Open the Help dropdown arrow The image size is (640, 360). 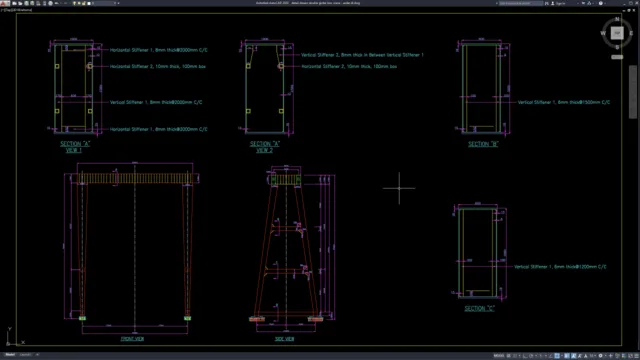[605, 3]
